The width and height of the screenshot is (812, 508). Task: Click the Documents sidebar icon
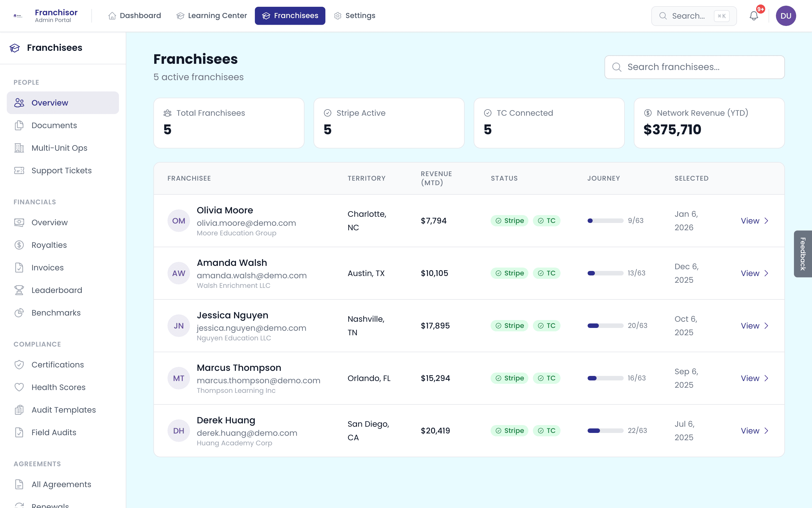tap(19, 125)
